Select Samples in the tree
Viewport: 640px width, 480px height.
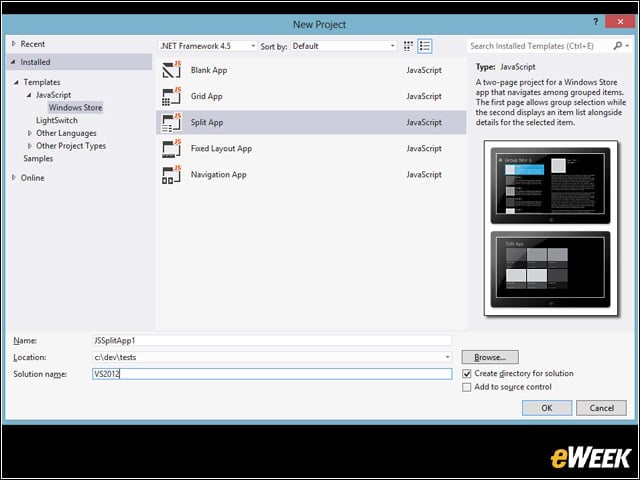pyautogui.click(x=38, y=158)
